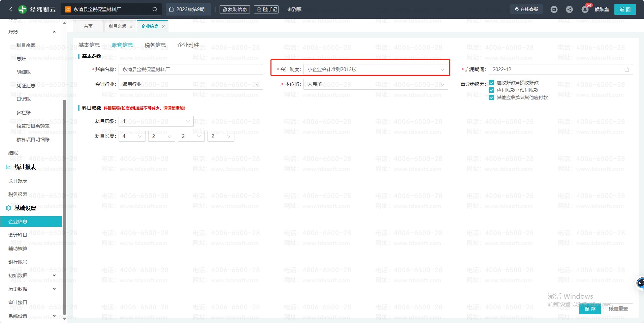Toggle 应付账款⇌预付账款 checkbox
This screenshot has width=644, height=323.
(x=491, y=90)
